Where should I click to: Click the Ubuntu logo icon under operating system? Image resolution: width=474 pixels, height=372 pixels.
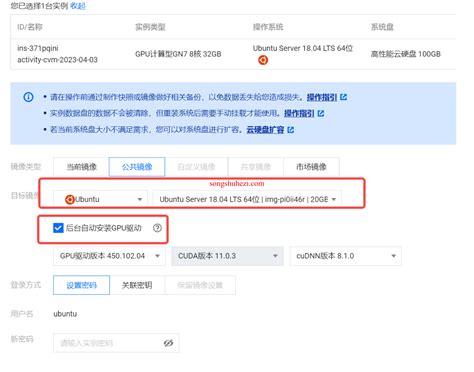point(263,60)
